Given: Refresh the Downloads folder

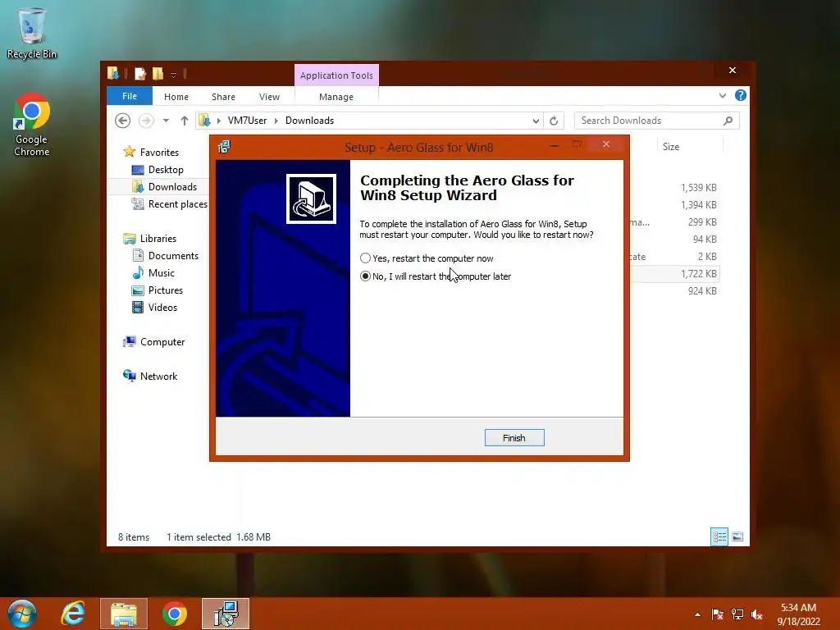Looking at the screenshot, I should coord(554,121).
